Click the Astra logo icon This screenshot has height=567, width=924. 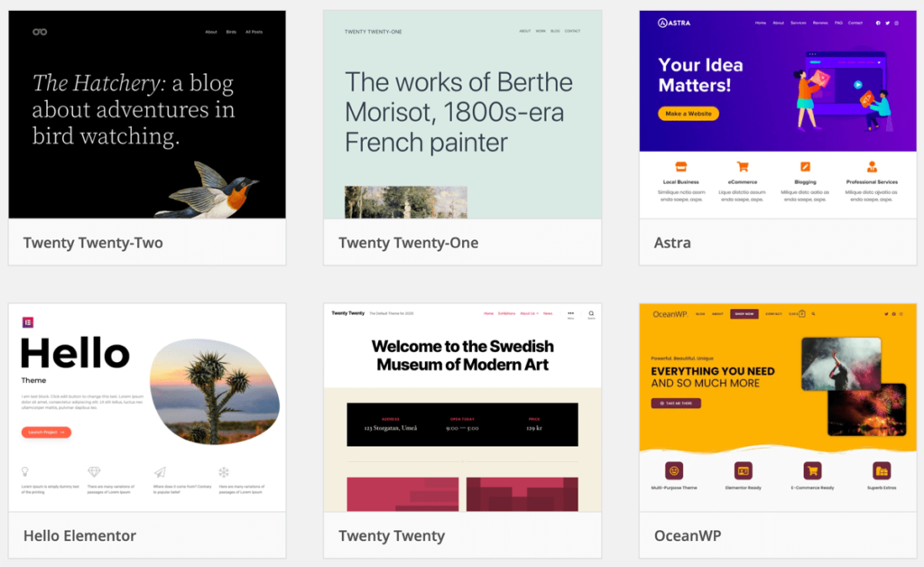click(662, 23)
